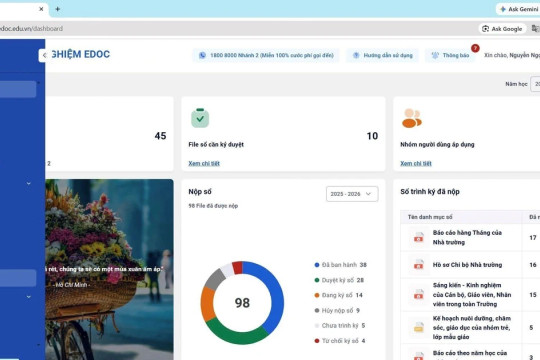Select the top highlighted sidebar menu item
The height and width of the screenshot is (360, 540).
18,89
